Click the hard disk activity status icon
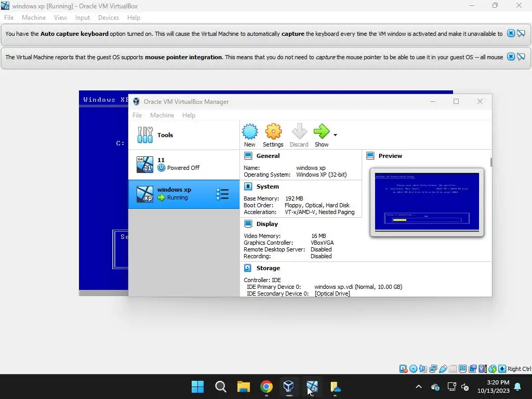 (403, 369)
